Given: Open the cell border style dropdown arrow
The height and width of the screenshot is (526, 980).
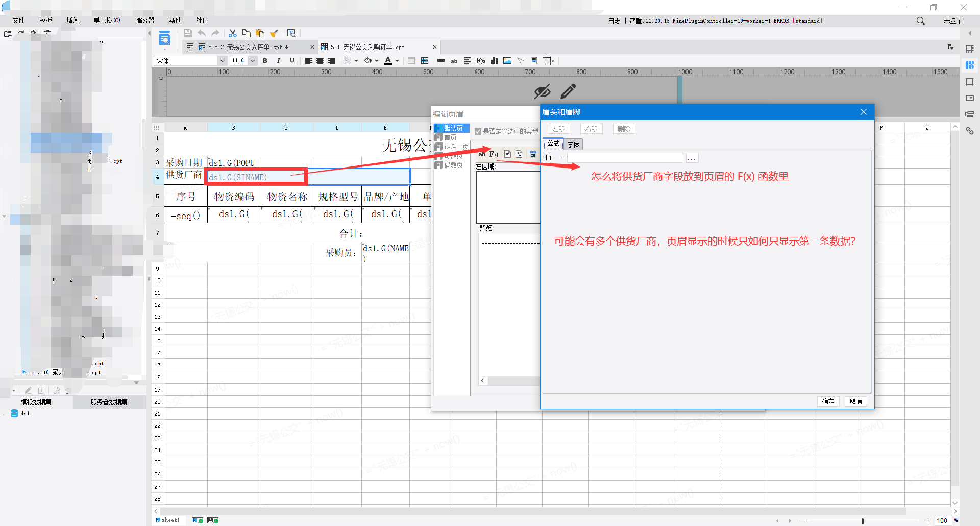Looking at the screenshot, I should [x=356, y=61].
